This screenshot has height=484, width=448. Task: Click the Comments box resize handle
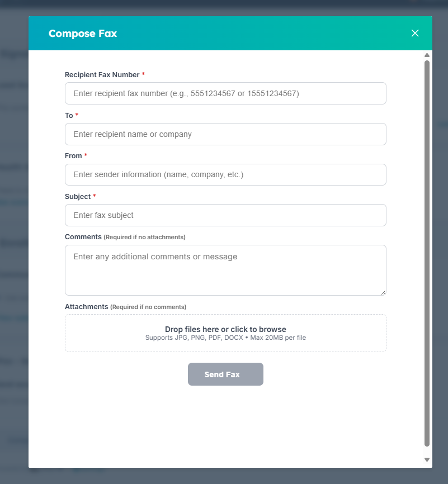[383, 292]
